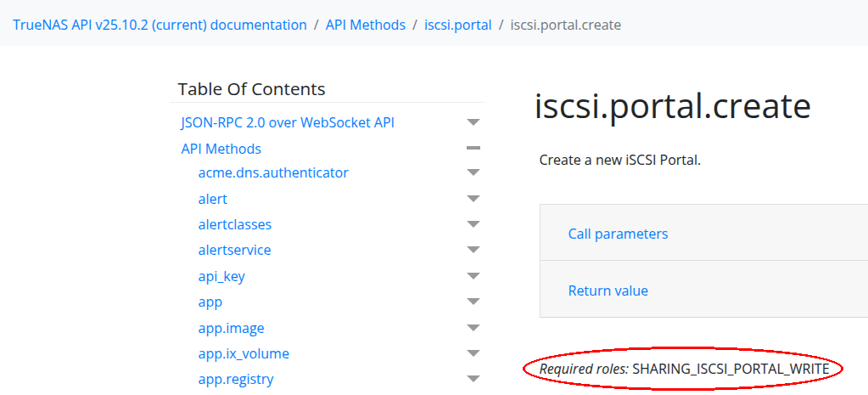Go to API Methods breadcrumb link
This screenshot has height=395, width=868.
click(365, 25)
